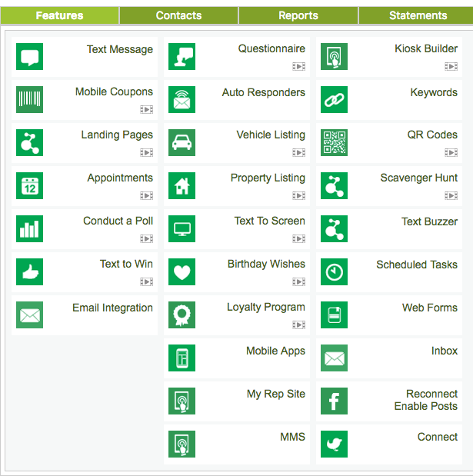Open the Reports tab
Image resolution: width=473 pixels, height=476 pixels.
coord(298,15)
